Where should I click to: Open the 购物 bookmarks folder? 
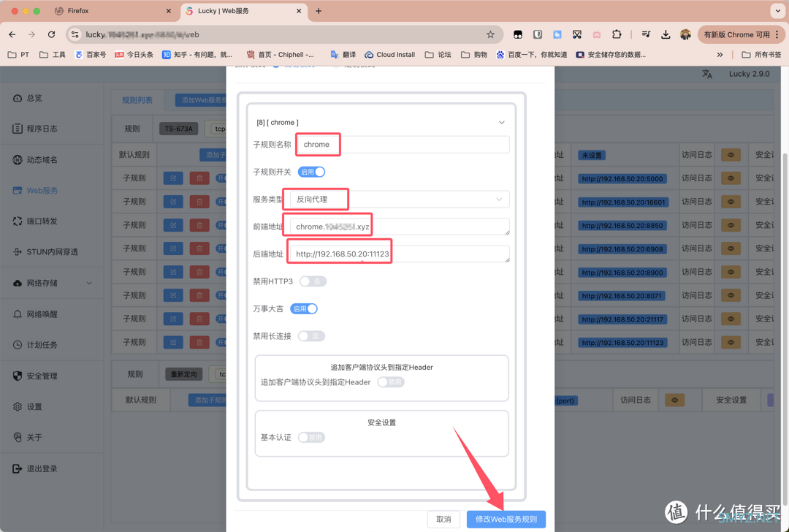pos(474,54)
